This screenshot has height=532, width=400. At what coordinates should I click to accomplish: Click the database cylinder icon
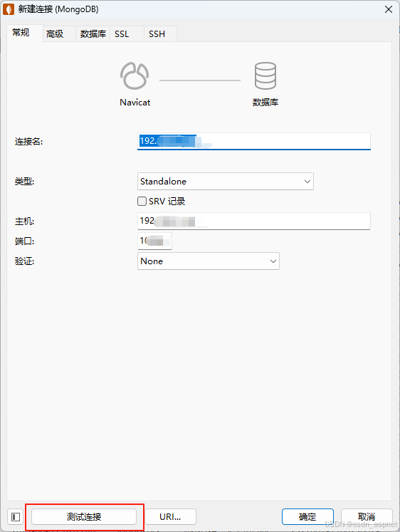(x=265, y=75)
